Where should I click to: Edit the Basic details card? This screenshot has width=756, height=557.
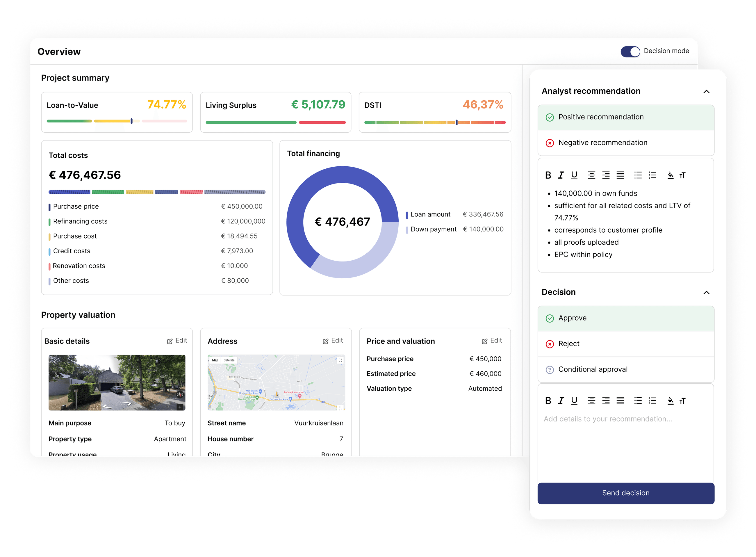[177, 341]
